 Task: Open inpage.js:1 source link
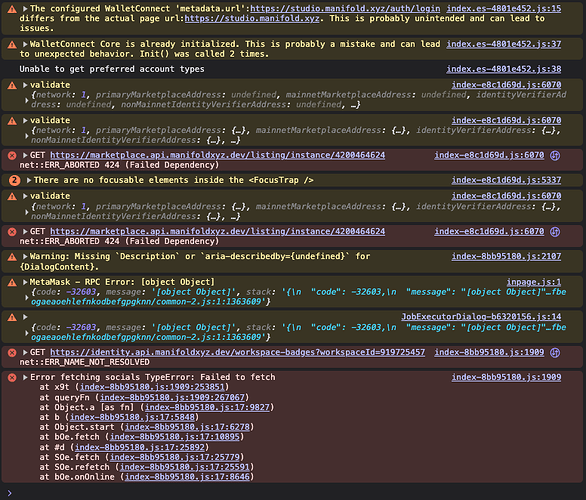pos(534,282)
